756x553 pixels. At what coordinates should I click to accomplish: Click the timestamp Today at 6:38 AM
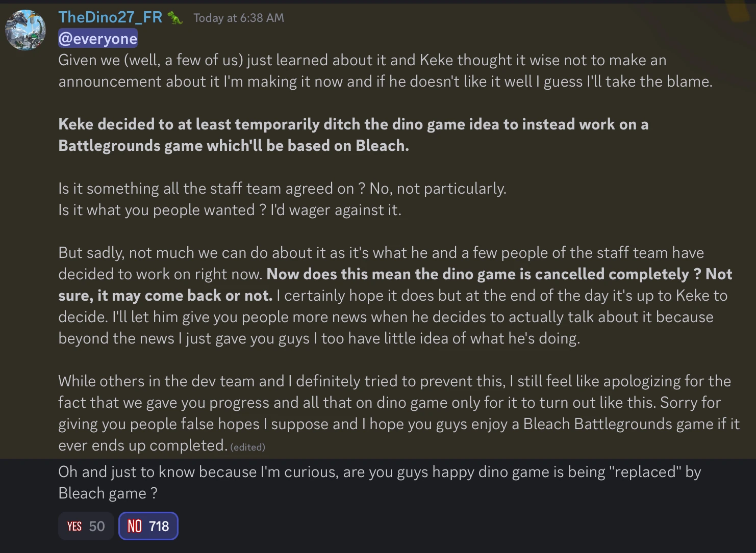click(x=238, y=17)
